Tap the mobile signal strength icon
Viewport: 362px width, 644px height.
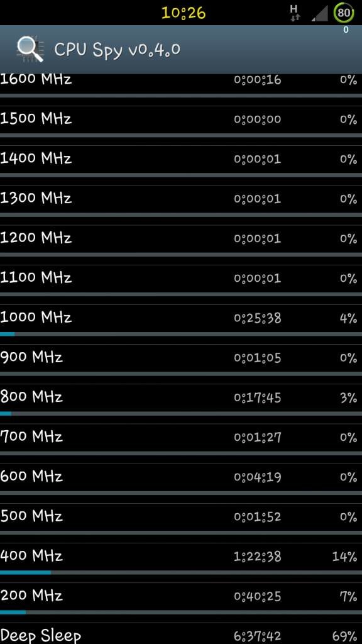click(x=319, y=13)
